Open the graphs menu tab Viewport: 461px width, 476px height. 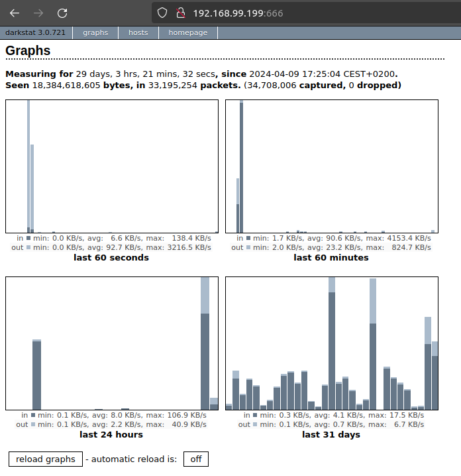coord(95,32)
